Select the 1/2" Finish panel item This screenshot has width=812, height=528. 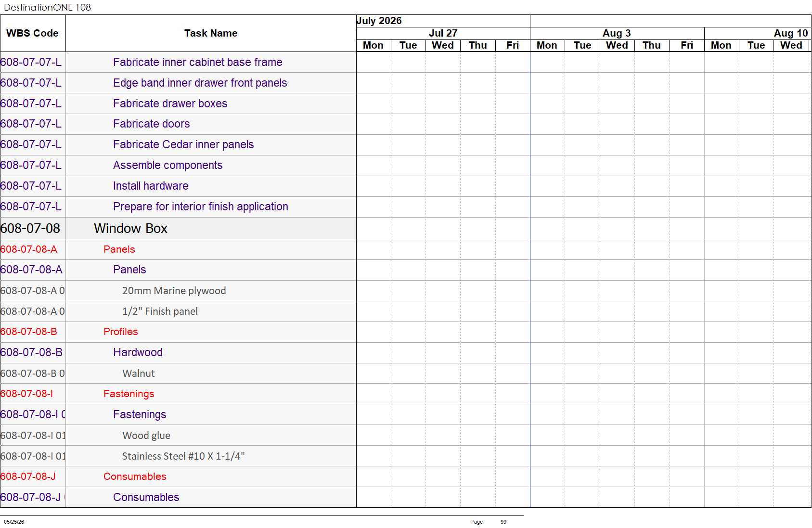[160, 311]
